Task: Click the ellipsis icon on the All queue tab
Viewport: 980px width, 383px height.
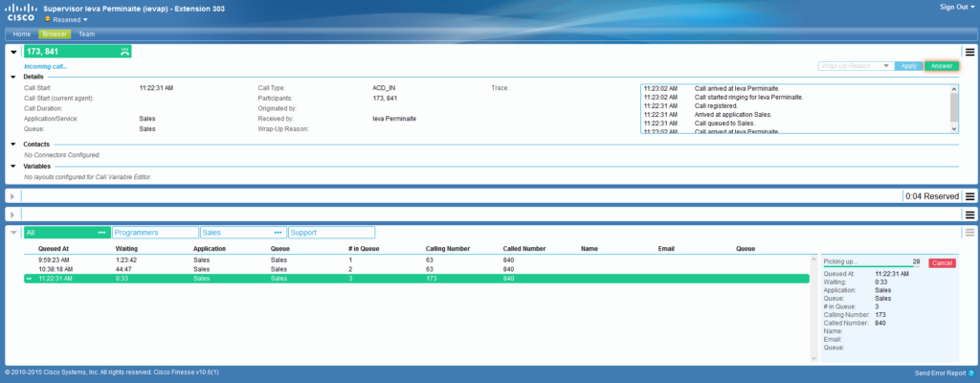Action: point(101,233)
